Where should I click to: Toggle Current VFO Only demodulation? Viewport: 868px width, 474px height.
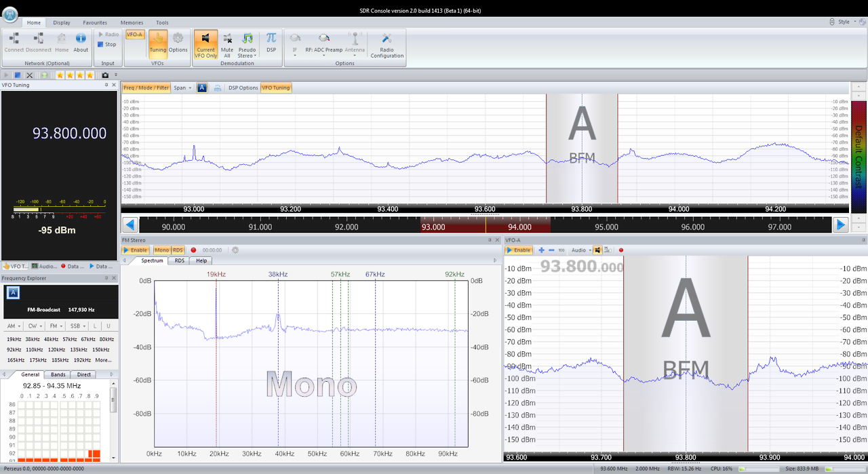(205, 44)
